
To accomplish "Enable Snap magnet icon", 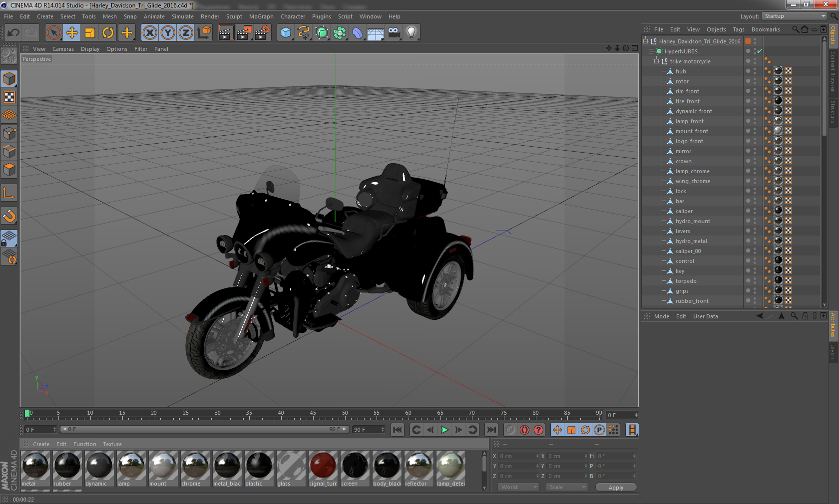I will [x=9, y=216].
